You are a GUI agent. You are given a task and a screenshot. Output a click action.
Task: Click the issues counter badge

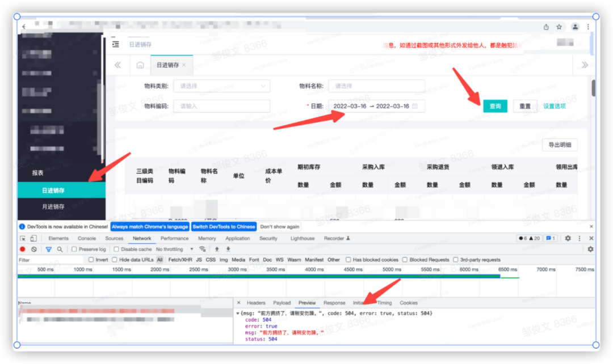pos(551,238)
